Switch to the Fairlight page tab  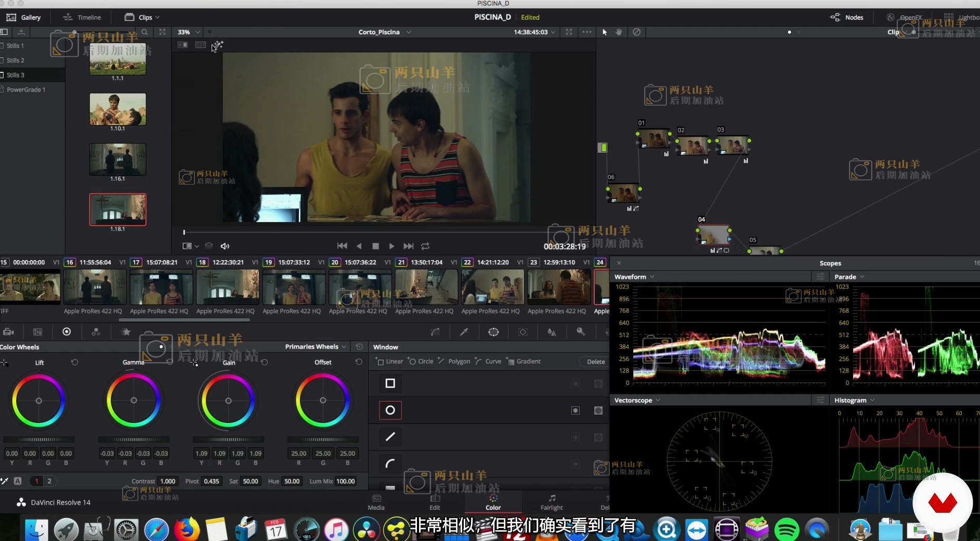[552, 503]
